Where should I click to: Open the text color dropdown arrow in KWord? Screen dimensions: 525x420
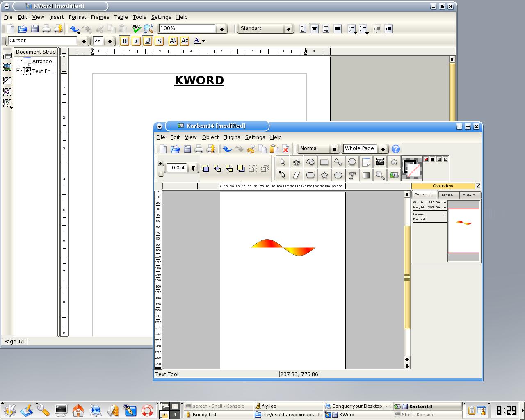tap(203, 41)
